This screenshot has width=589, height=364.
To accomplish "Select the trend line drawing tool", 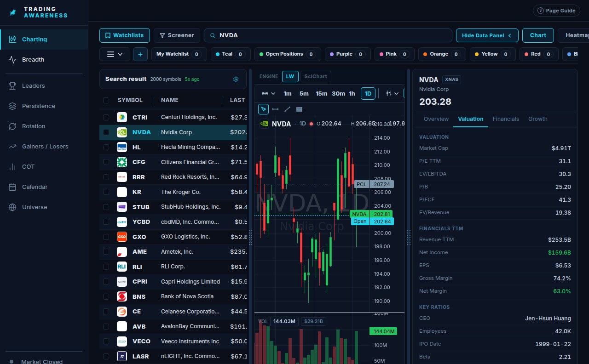I will pos(287,109).
